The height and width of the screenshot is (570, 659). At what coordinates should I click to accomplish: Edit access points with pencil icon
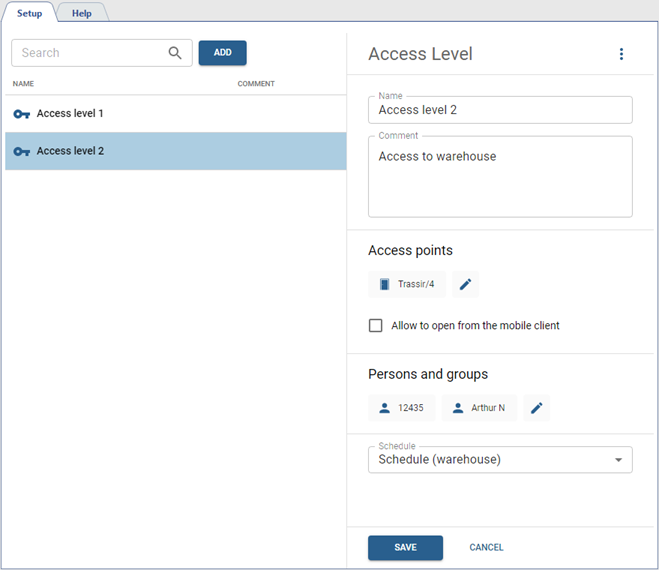[465, 285]
